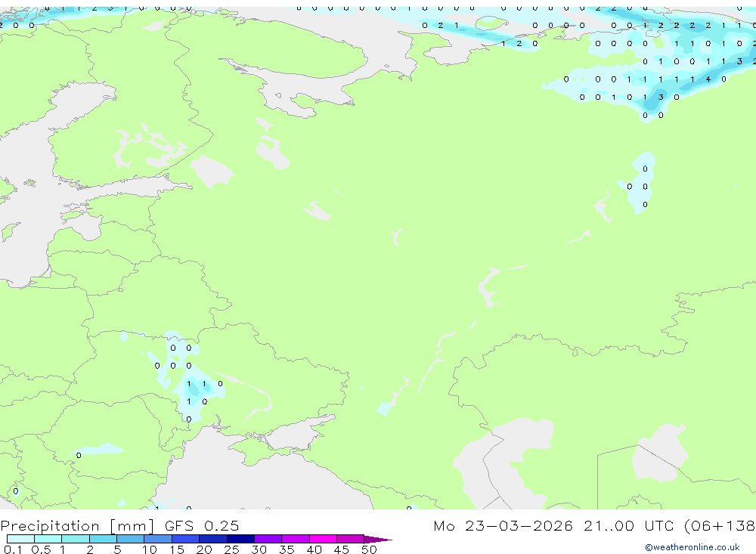
Task: Click the 1–2 mm legend color swatch
Action: pos(76,539)
